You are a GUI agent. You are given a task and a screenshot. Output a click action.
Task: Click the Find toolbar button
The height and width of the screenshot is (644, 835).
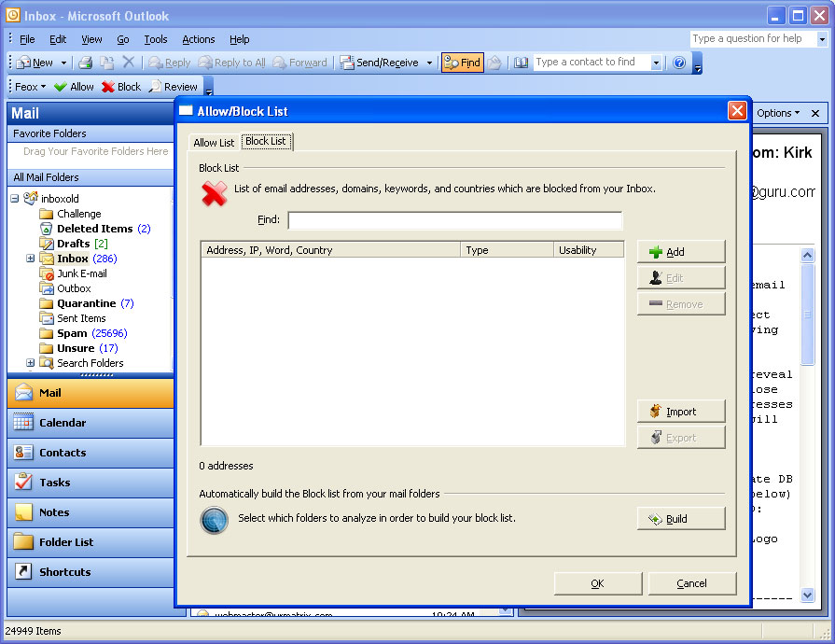click(462, 63)
